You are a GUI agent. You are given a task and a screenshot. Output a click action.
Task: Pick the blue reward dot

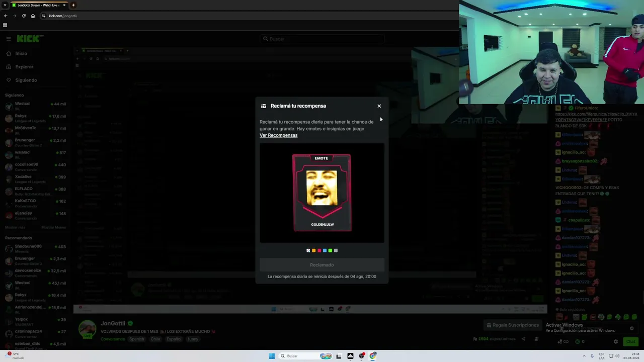325,250
